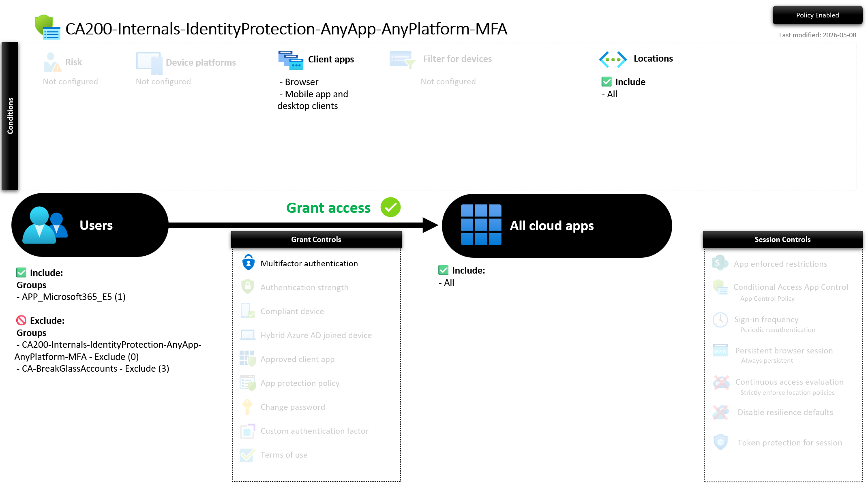The height and width of the screenshot is (488, 868).
Task: Click the Mobile app and desktop clients entry
Action: [313, 100]
